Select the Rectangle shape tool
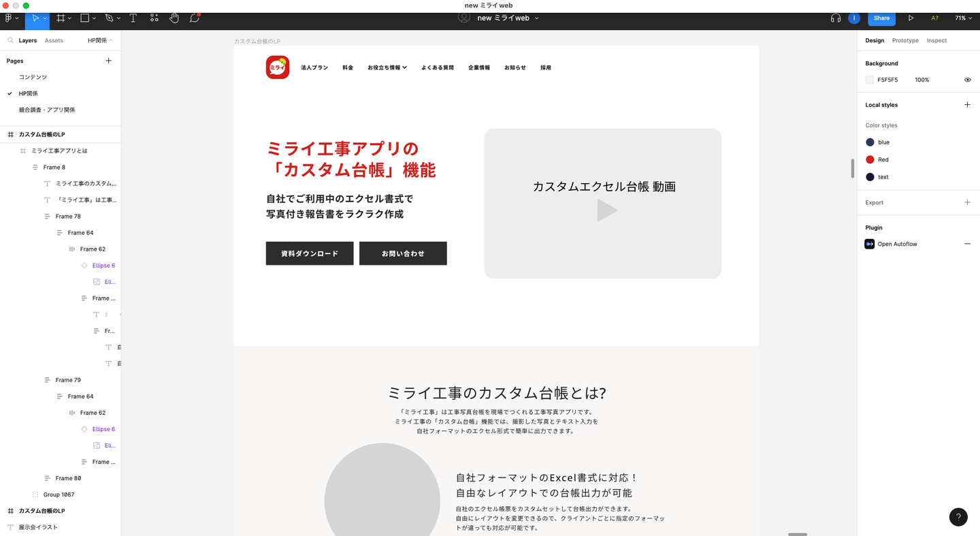This screenshot has height=536, width=980. (x=85, y=18)
